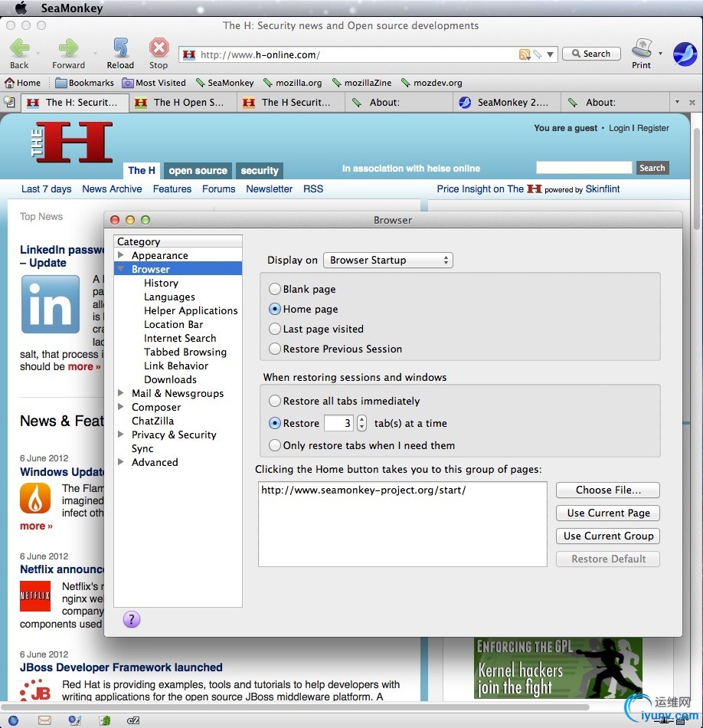Viewport: 703px width, 728px height.
Task: Select ChatZilla in the category list
Action: 152,421
